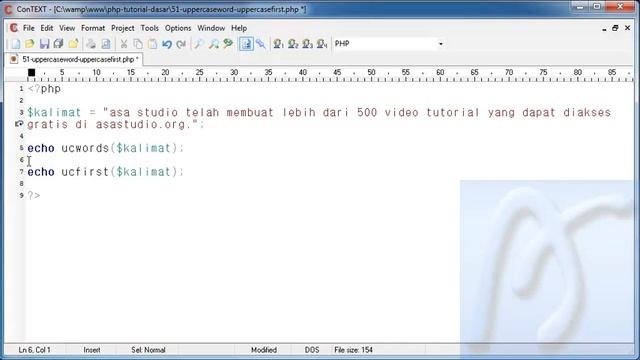Click the "?>" closing tag on line 9
The image size is (640, 360).
(x=34, y=196)
